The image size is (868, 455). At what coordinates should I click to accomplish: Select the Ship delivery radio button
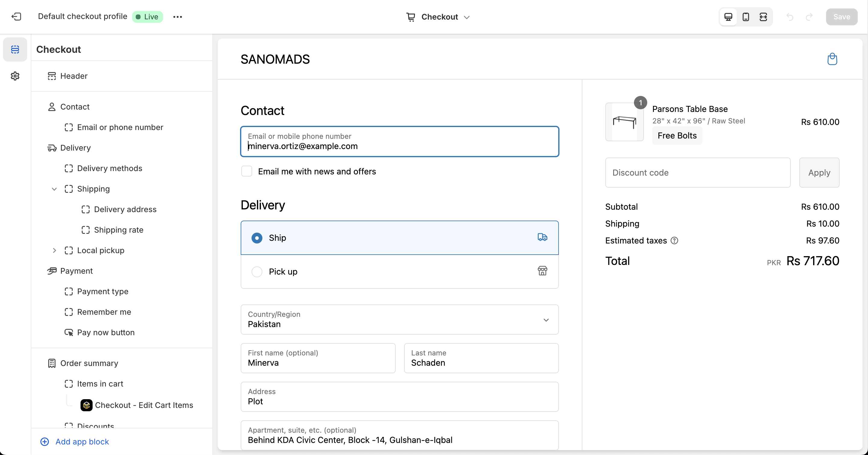click(257, 238)
